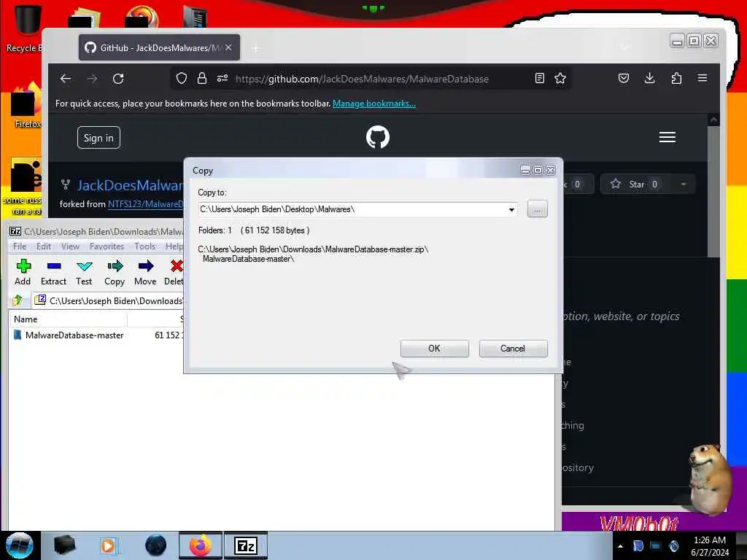Click the tracking protection shield icon

point(182,79)
